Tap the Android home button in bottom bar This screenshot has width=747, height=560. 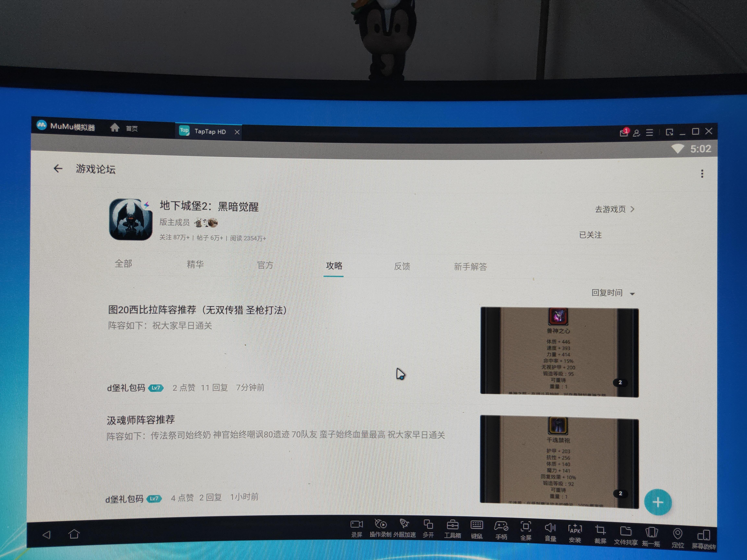[74, 534]
